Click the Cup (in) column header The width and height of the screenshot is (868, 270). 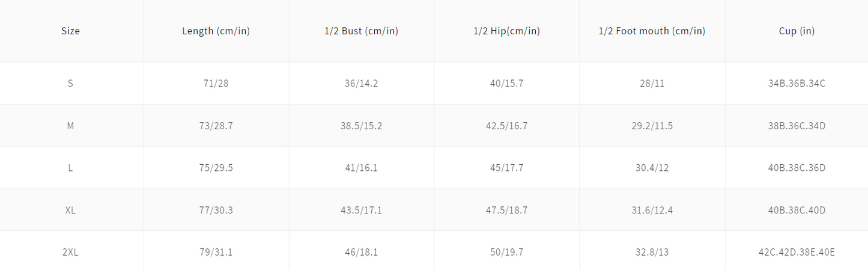click(797, 31)
